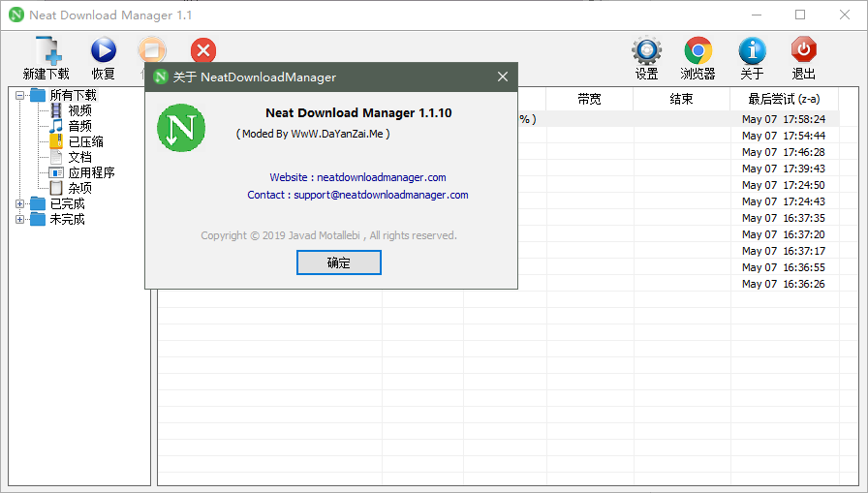Select 文档 tree item label
The height and width of the screenshot is (493, 868).
[x=79, y=157]
